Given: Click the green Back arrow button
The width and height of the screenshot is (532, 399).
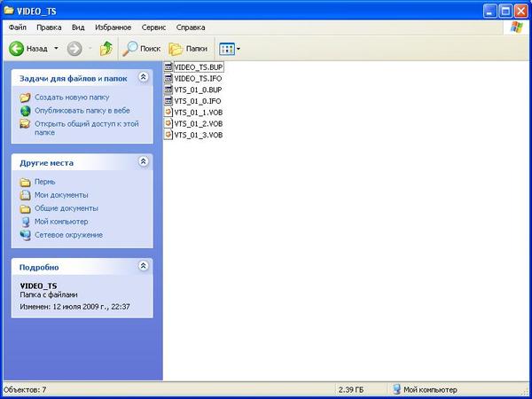Looking at the screenshot, I should coord(16,49).
